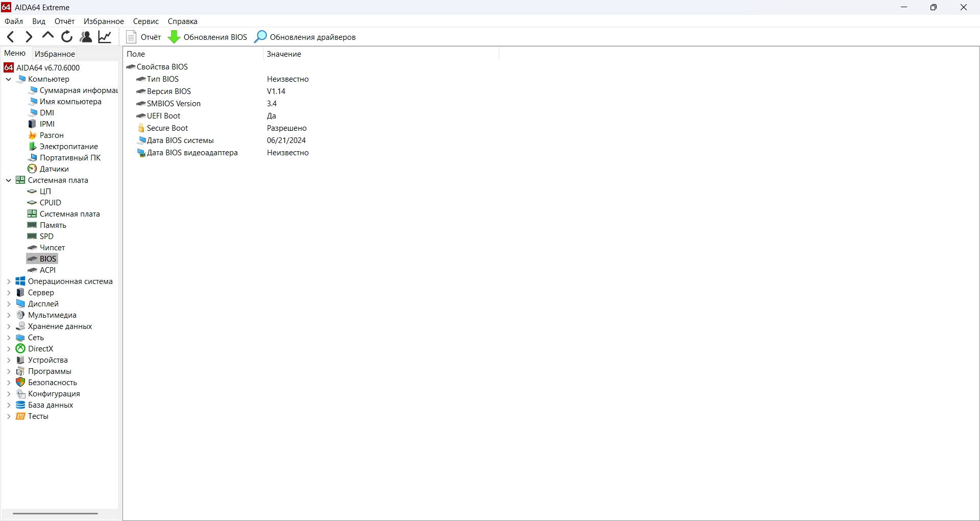Expand the Тесты tree node
Image resolution: width=980 pixels, height=521 pixels.
[9, 416]
